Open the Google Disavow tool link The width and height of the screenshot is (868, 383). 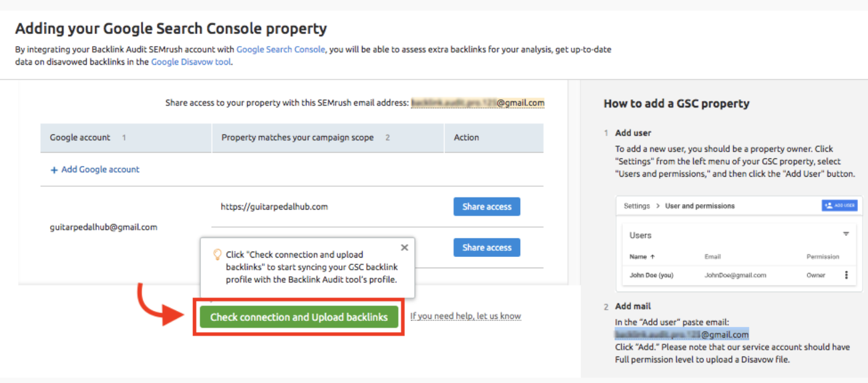[x=191, y=62]
